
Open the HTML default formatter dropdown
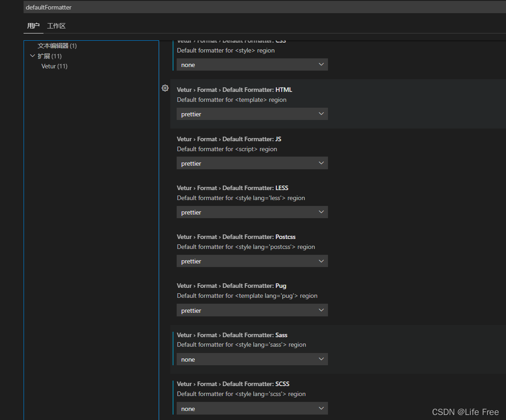(x=252, y=114)
